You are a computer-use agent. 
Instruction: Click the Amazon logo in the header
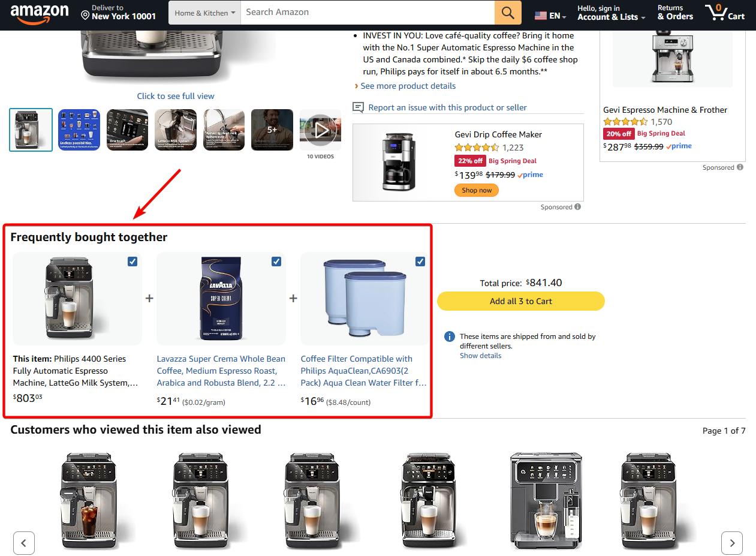point(39,13)
